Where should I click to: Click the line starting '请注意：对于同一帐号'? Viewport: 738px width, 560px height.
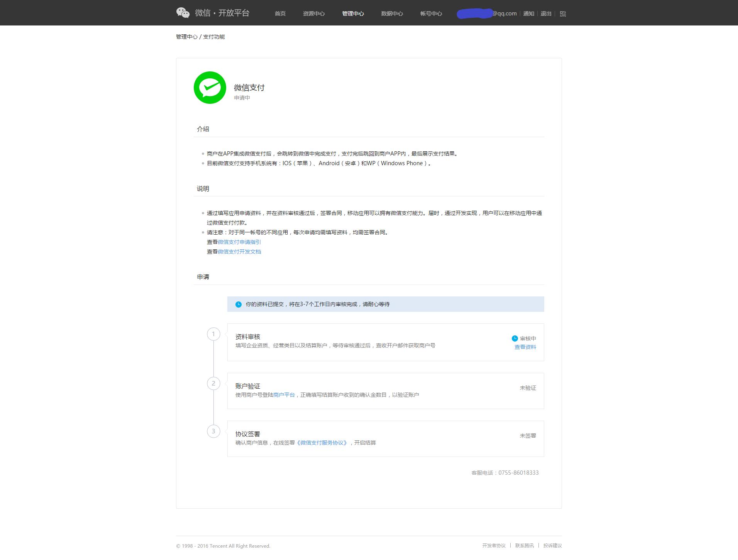(x=298, y=232)
